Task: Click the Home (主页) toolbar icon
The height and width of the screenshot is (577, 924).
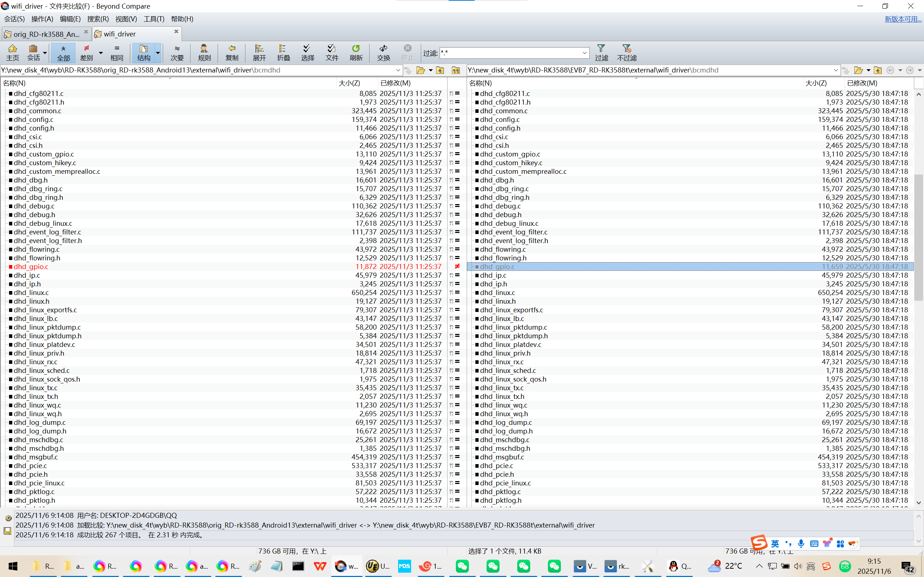Action: click(x=12, y=52)
